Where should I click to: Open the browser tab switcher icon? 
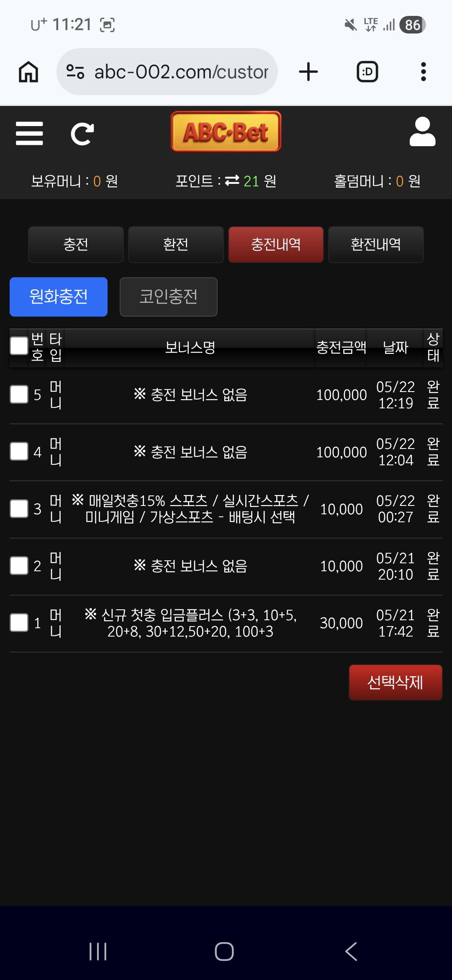(x=367, y=72)
